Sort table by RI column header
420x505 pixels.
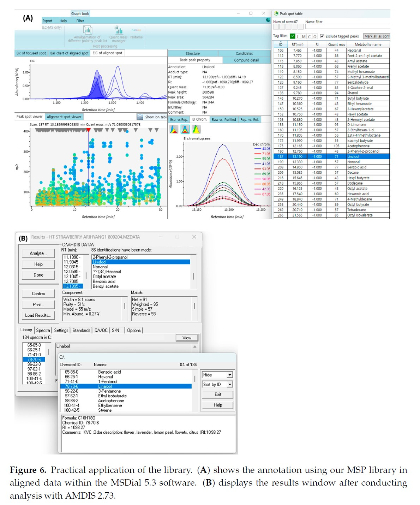point(317,44)
